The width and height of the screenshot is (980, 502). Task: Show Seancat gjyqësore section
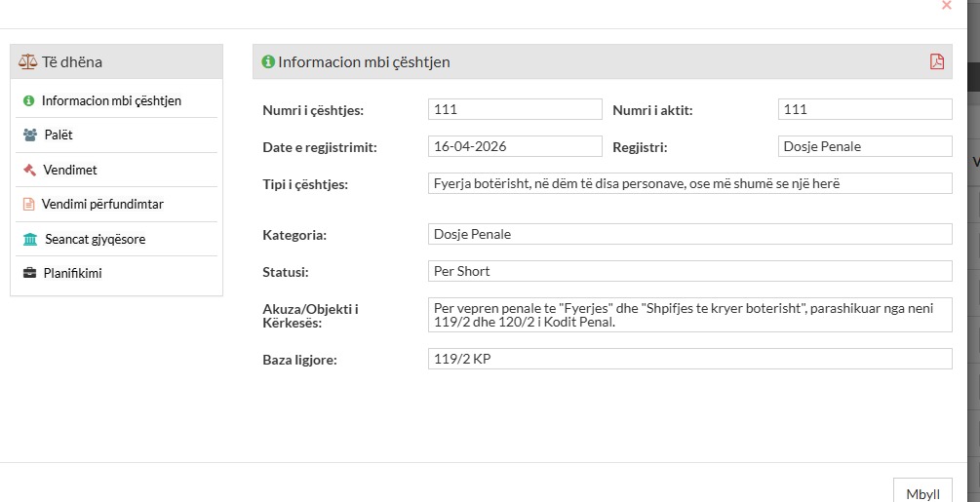(x=95, y=239)
